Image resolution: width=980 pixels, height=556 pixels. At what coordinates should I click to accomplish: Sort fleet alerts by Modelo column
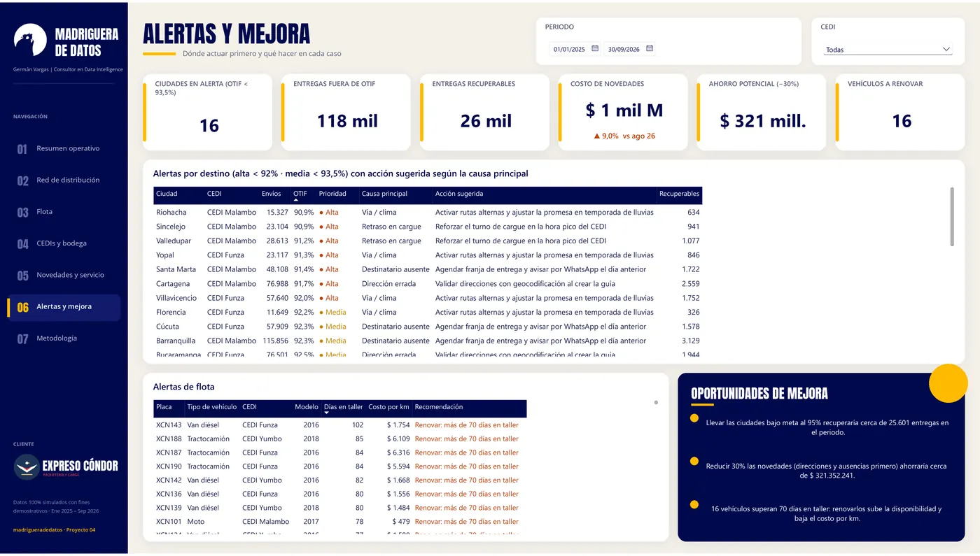point(307,407)
